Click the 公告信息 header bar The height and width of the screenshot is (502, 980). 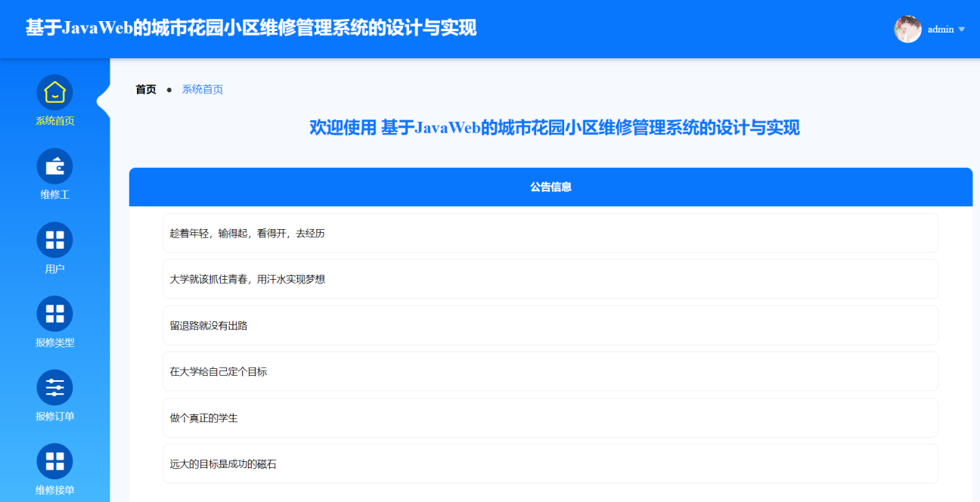point(550,187)
